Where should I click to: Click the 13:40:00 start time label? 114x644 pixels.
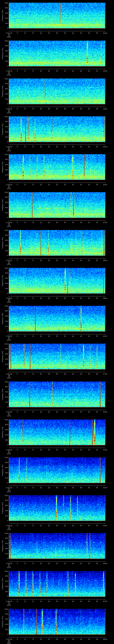pyautogui.click(x=9, y=374)
